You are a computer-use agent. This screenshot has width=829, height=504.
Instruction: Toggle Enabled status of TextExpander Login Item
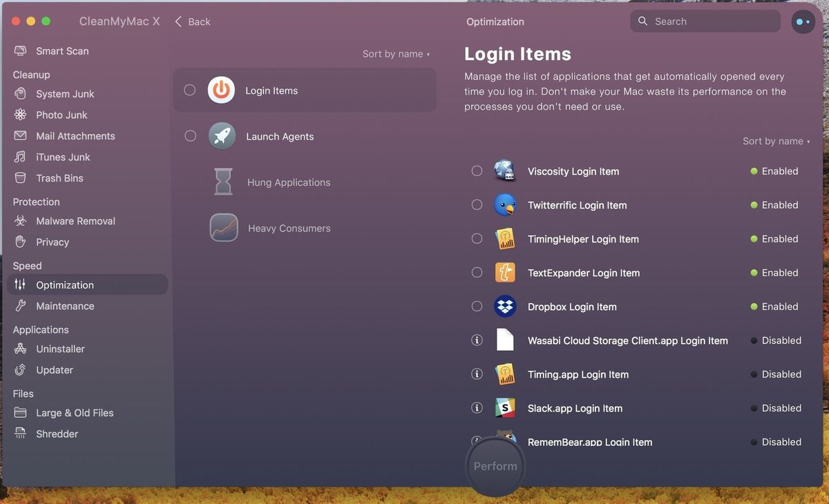tap(774, 273)
